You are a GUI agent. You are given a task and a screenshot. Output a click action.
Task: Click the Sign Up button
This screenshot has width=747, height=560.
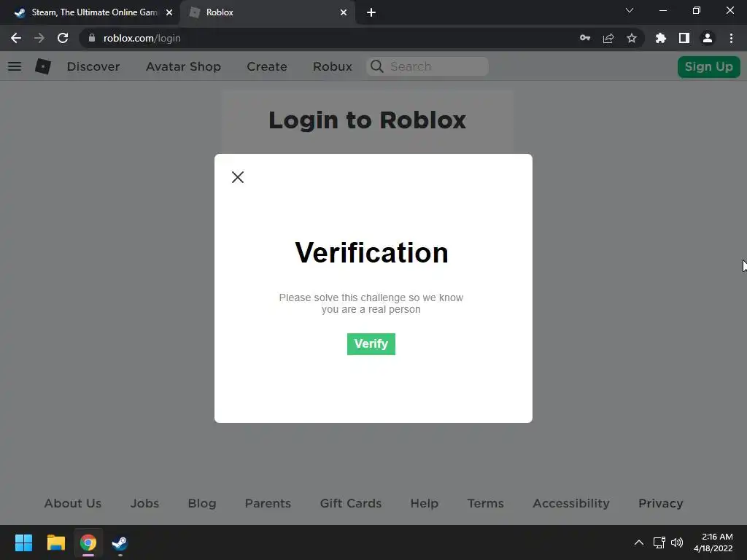[708, 66]
